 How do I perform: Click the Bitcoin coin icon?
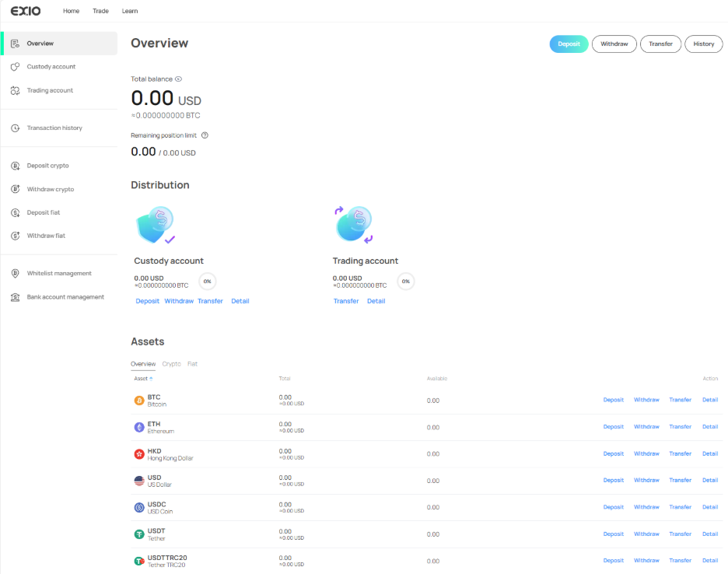[139, 401]
